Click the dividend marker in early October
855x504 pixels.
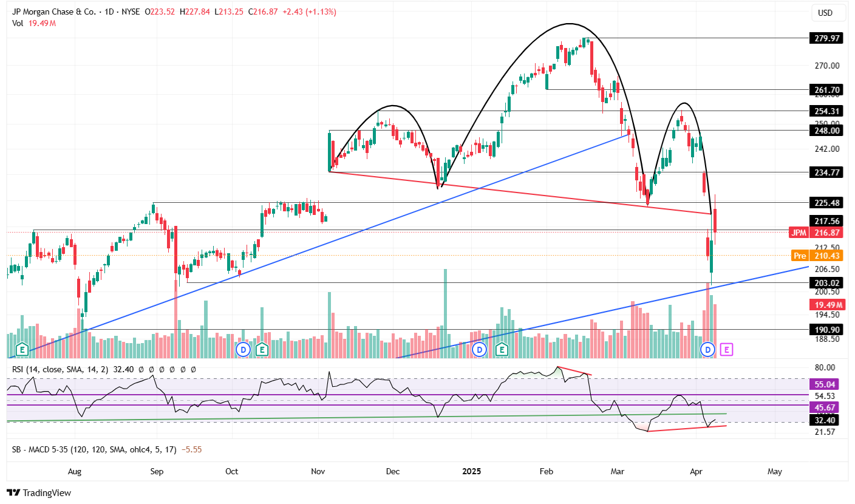click(x=244, y=349)
